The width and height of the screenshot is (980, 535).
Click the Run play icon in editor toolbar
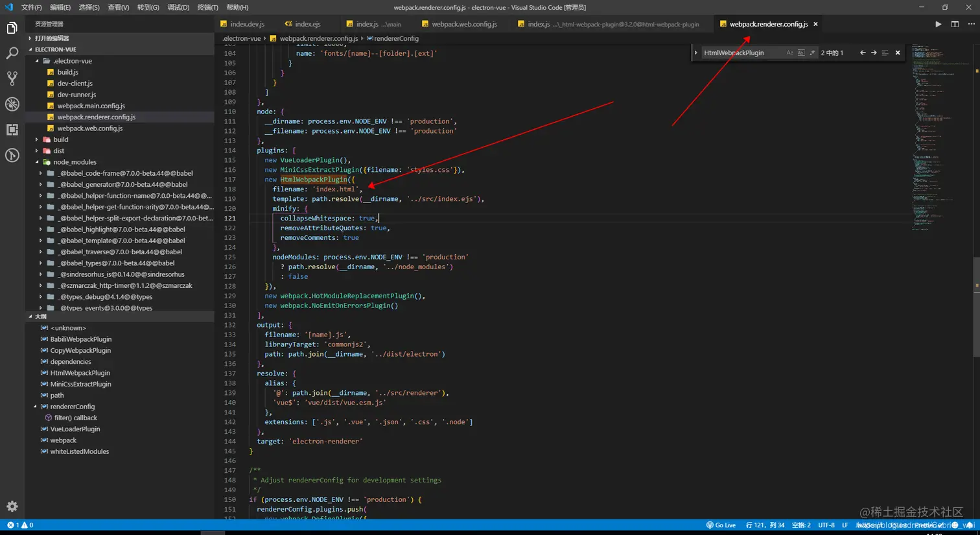[938, 24]
